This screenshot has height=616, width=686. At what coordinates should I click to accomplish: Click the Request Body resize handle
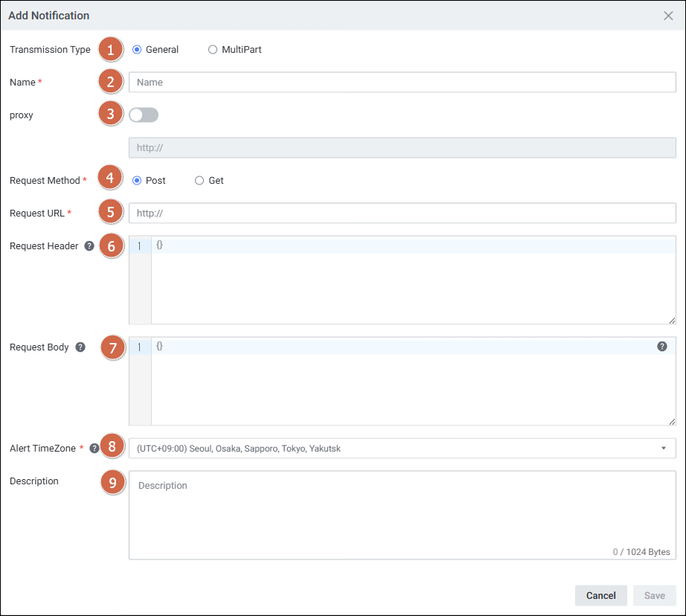coord(672,421)
